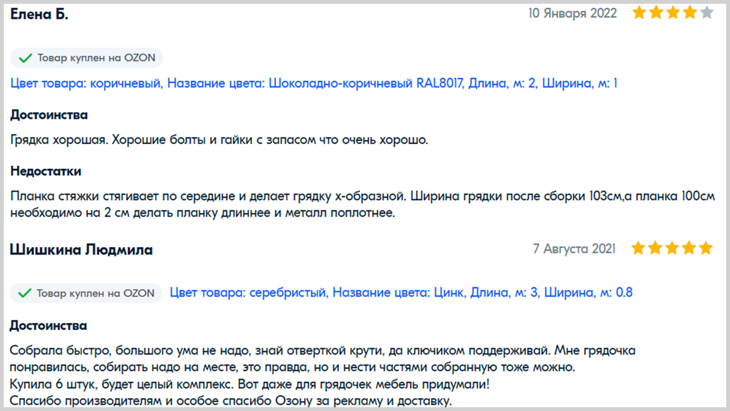The width and height of the screenshot is (730, 411).
Task: Click fourth gold star of Елена Б. rating
Action: pos(689,13)
